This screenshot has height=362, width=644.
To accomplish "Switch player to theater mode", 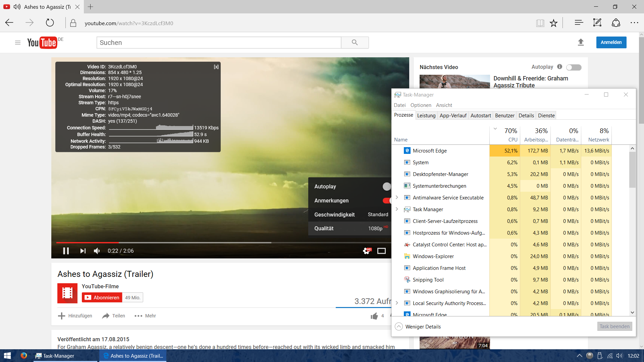I will click(381, 251).
